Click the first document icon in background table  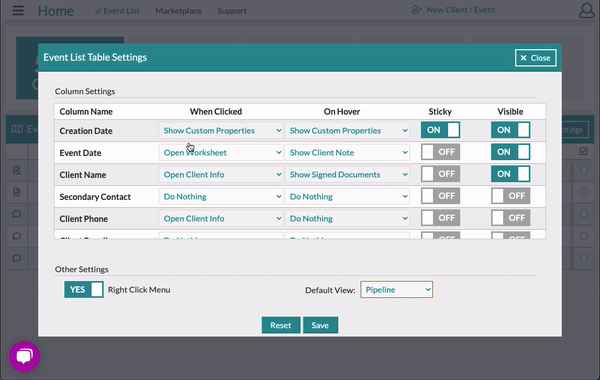[16, 170]
